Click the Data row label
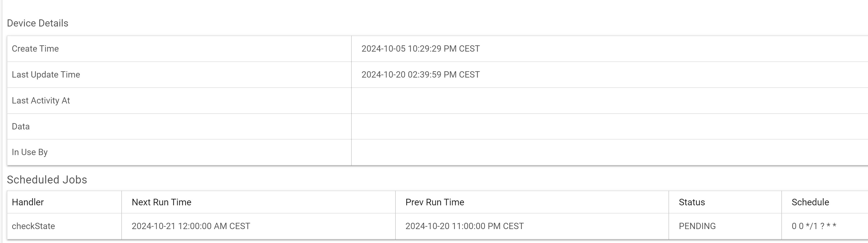 coord(20,126)
